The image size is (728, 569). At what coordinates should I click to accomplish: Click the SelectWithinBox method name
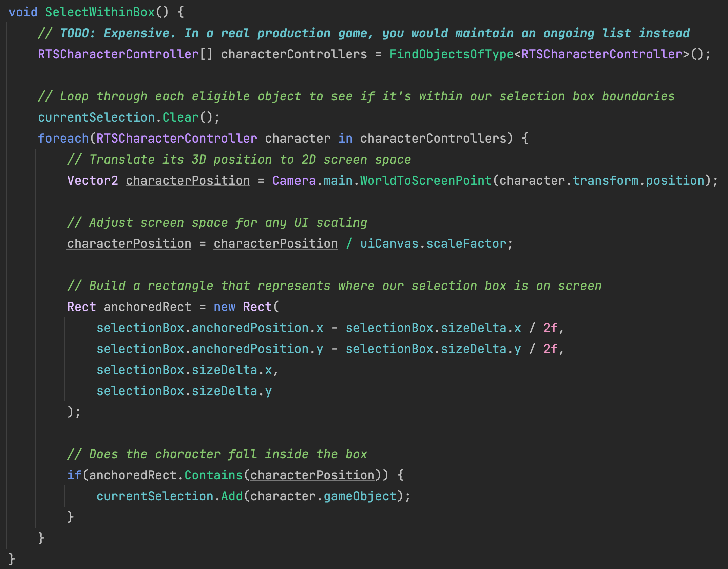click(x=100, y=12)
